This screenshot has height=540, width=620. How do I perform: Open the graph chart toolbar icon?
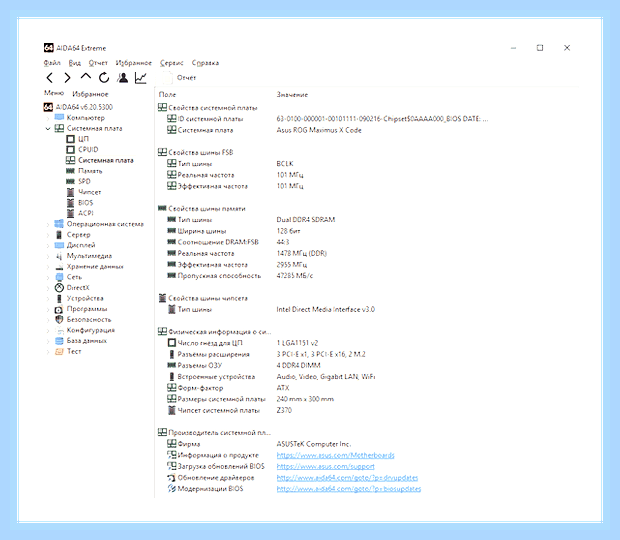coord(141,78)
